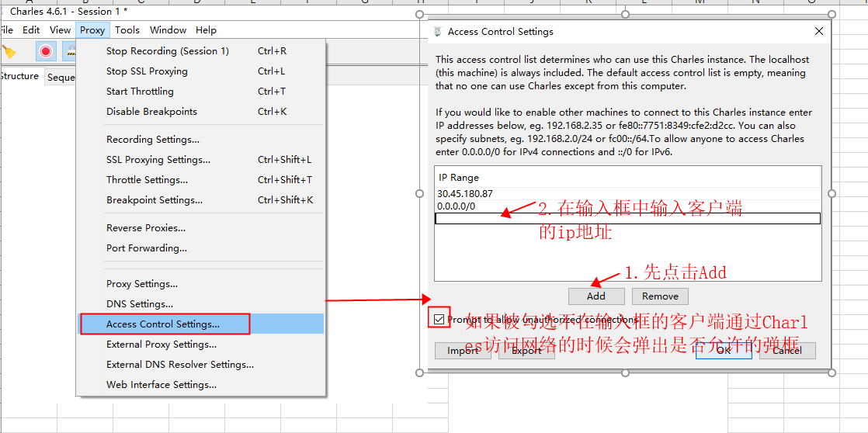Open Reverse Proxies...
This screenshot has height=433, width=868.
click(x=200, y=228)
